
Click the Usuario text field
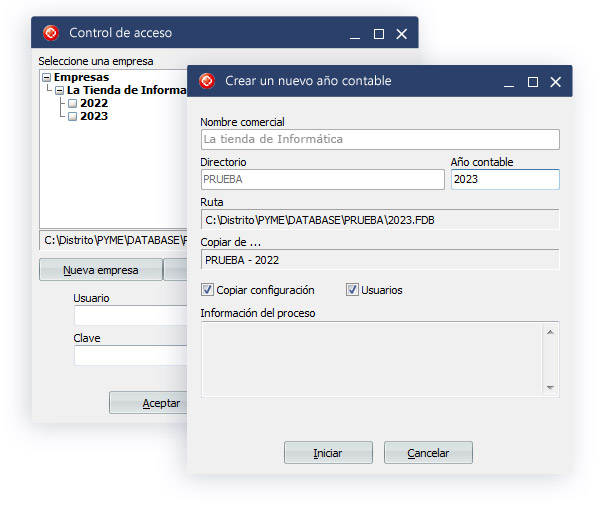pos(130,316)
